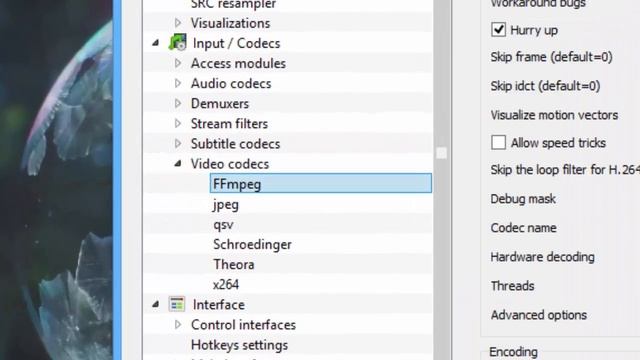Open Hotkeys settings
640x360 pixels.
pos(239,345)
